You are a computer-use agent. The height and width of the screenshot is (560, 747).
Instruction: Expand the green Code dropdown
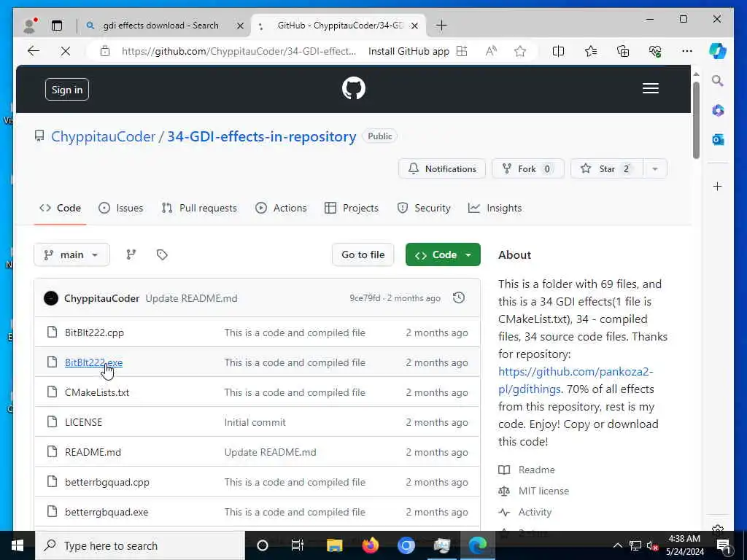click(x=443, y=254)
